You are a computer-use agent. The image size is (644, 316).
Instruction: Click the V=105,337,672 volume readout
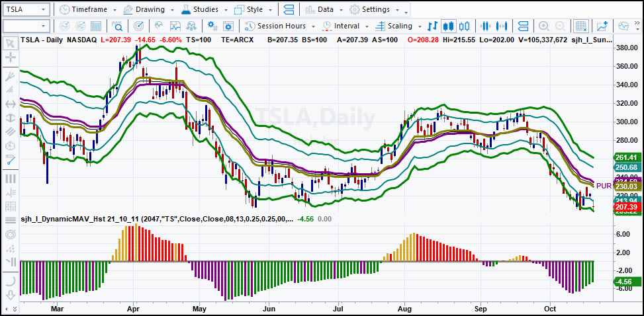click(543, 40)
